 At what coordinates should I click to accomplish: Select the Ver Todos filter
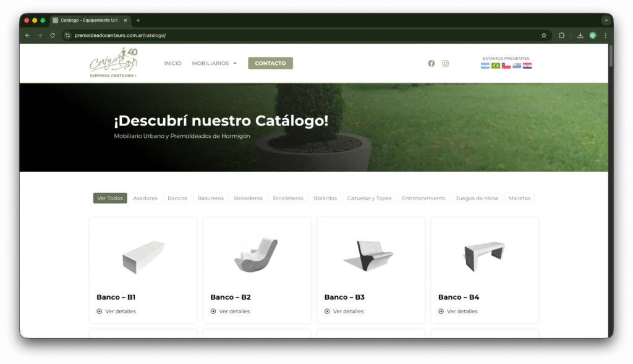[110, 198]
